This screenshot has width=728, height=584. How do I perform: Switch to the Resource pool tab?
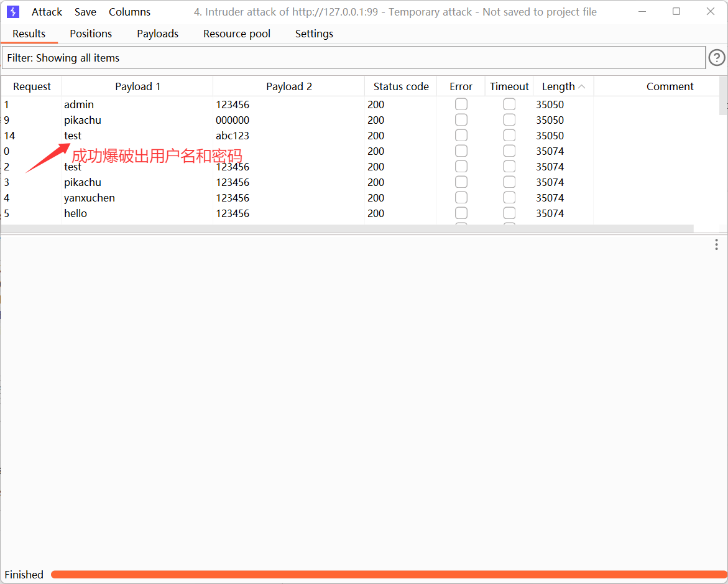(x=237, y=34)
